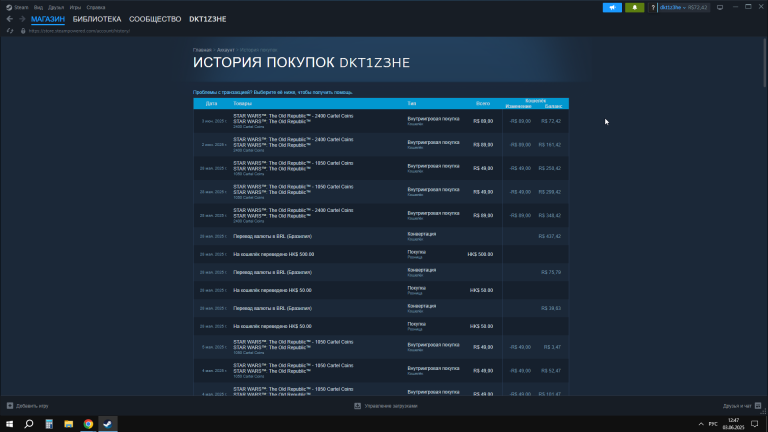
Task: Click the Главная breadcrumb link
Action: (x=202, y=50)
